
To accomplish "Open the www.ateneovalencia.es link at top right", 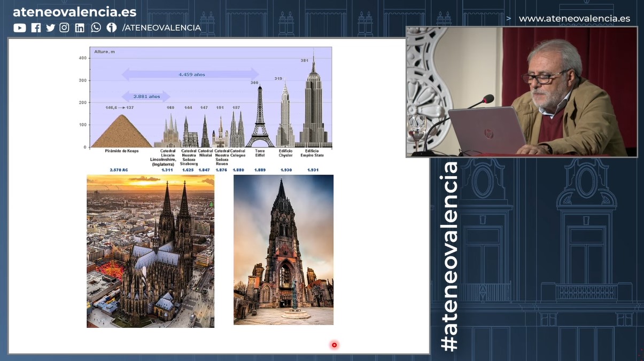I will (574, 19).
